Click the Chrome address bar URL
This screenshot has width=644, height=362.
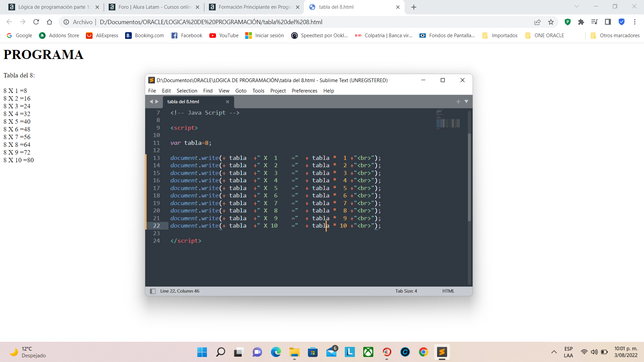[211, 22]
